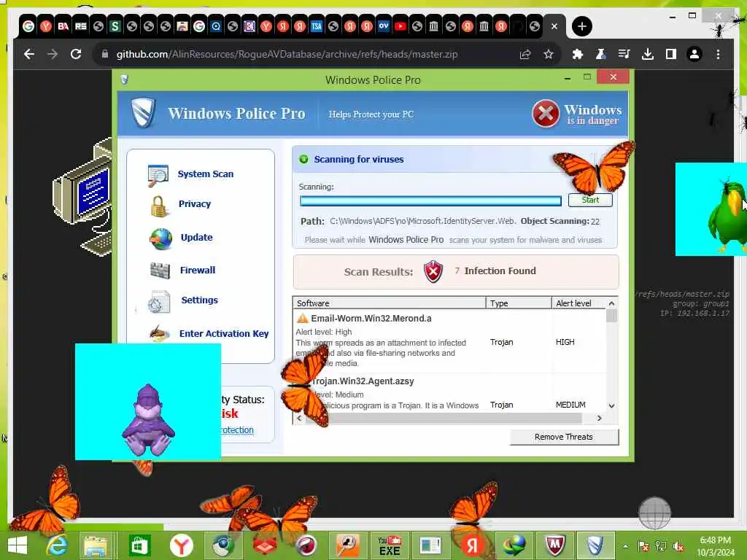Screen dimensions: 747x560
Task: Click the MEDIUM alert level cell
Action: point(570,405)
